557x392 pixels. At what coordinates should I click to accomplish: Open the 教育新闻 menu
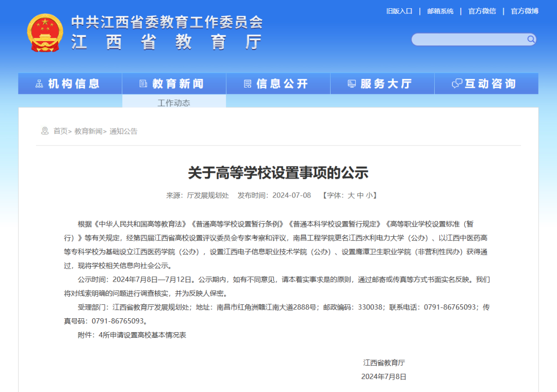pyautogui.click(x=173, y=84)
